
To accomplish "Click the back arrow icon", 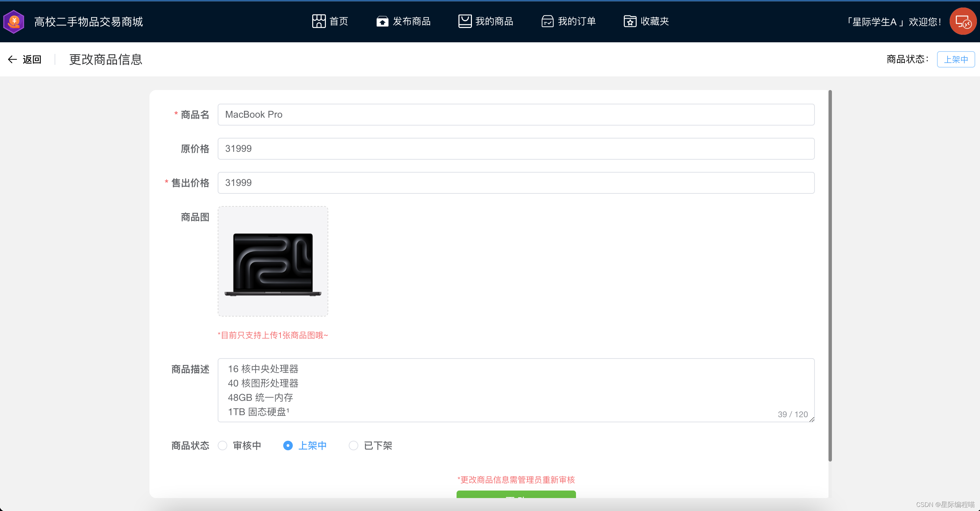I will 13,59.
